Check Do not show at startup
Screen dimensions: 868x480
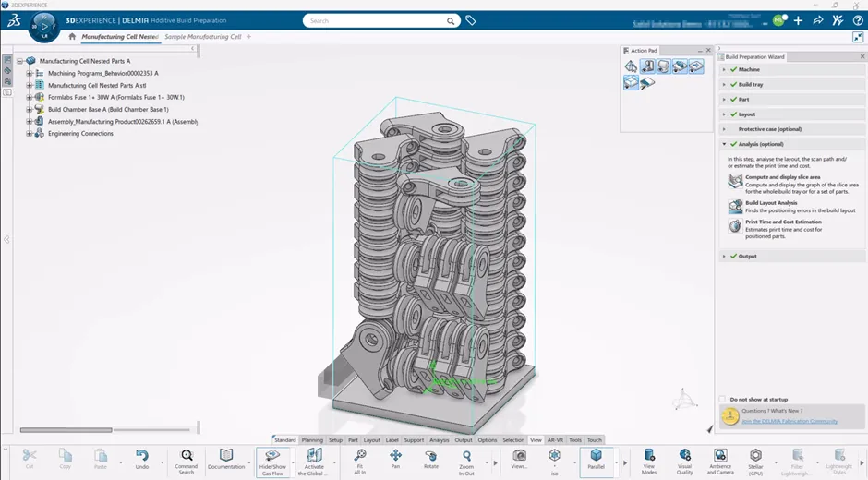point(722,399)
